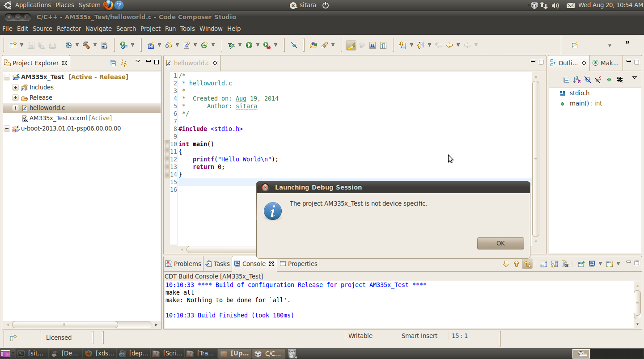Screen dimensions: 644x359
Task: Click the Debug bug icon in toolbar
Action: pyautogui.click(x=231, y=45)
